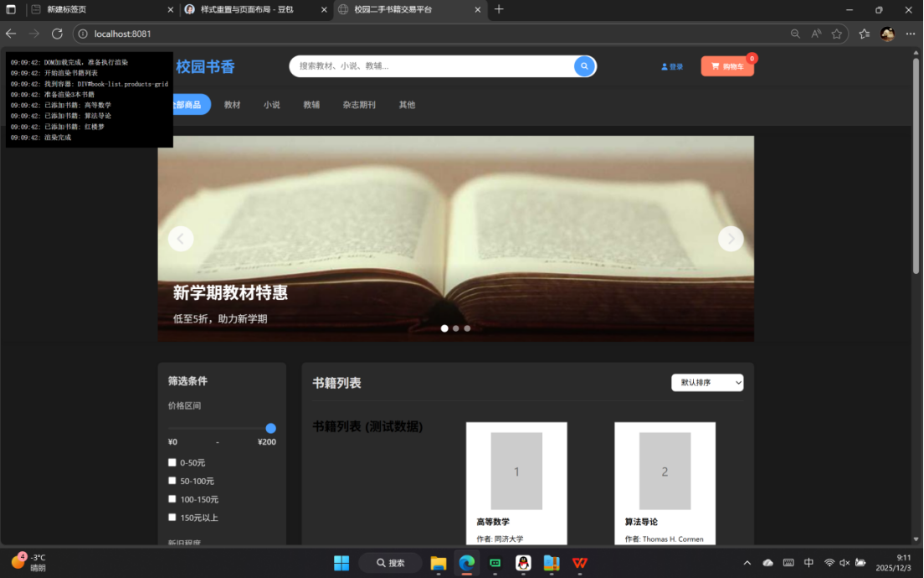924x578 pixels.
Task: Select the 教材 category tab
Action: click(232, 105)
